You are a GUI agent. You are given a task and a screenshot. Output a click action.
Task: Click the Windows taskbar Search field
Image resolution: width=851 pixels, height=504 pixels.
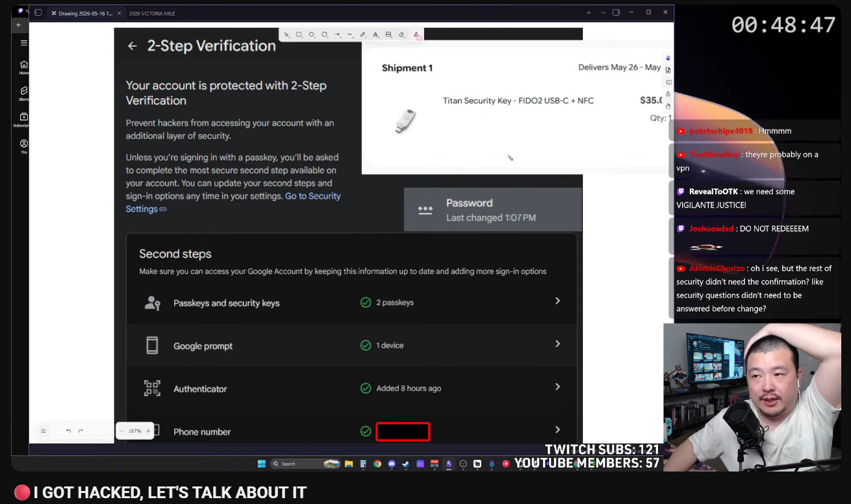[x=305, y=464]
